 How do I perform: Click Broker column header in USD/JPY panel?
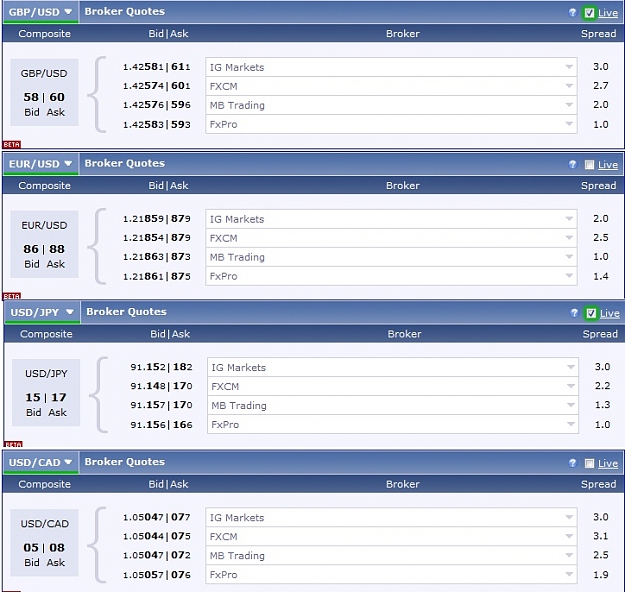405,334
